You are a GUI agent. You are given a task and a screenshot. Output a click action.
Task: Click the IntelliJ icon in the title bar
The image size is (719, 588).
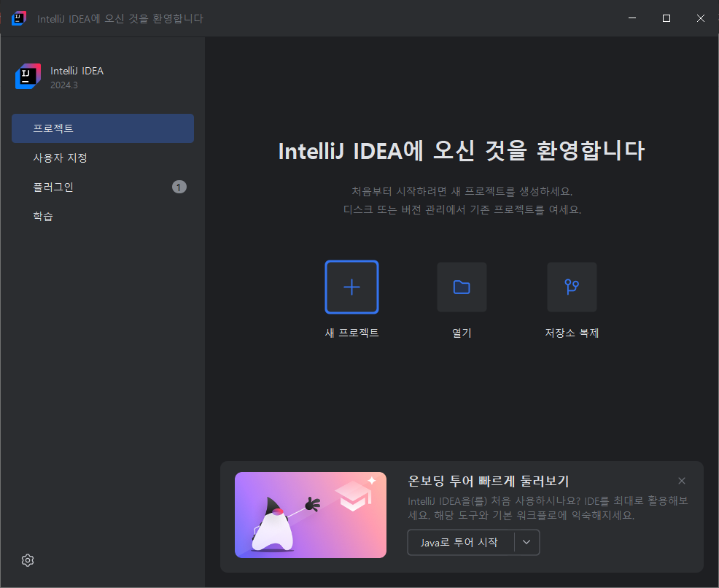click(x=19, y=18)
